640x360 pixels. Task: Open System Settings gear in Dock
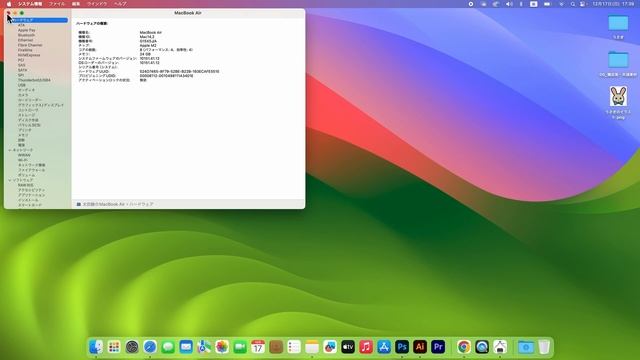[132, 347]
